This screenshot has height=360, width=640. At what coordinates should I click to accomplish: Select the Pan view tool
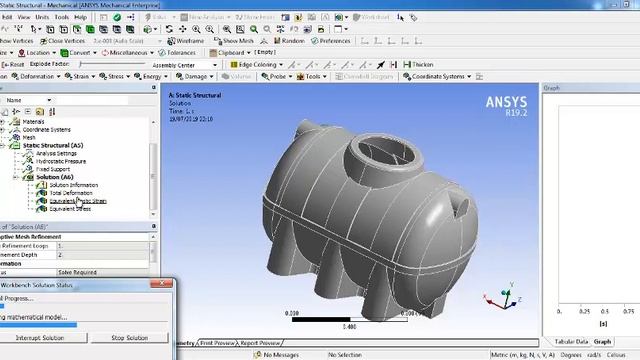(182, 29)
